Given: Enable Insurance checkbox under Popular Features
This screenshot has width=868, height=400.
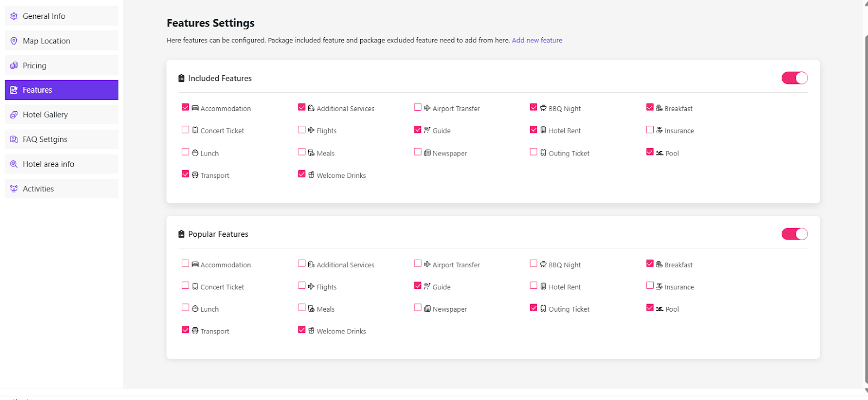Looking at the screenshot, I should tap(650, 286).
